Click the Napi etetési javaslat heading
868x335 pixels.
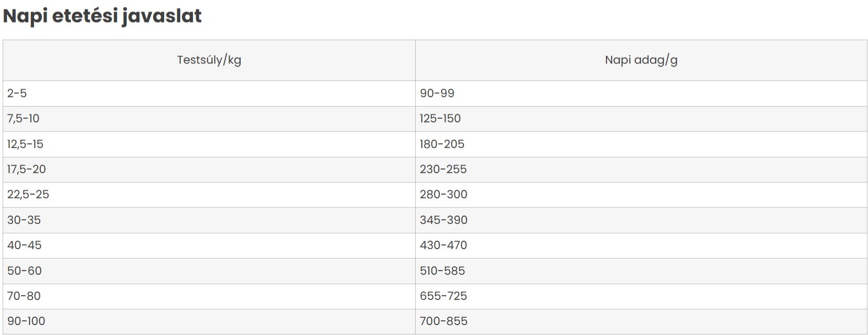tap(102, 16)
